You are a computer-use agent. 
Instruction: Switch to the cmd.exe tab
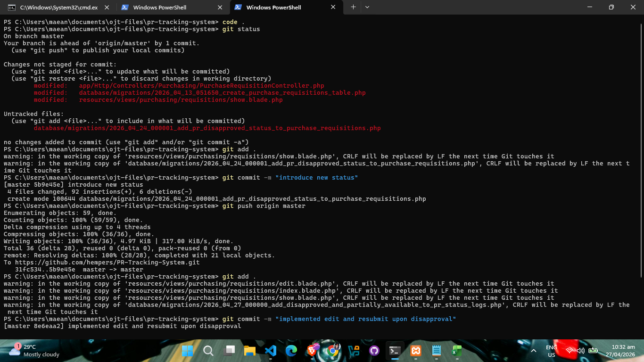coord(59,8)
